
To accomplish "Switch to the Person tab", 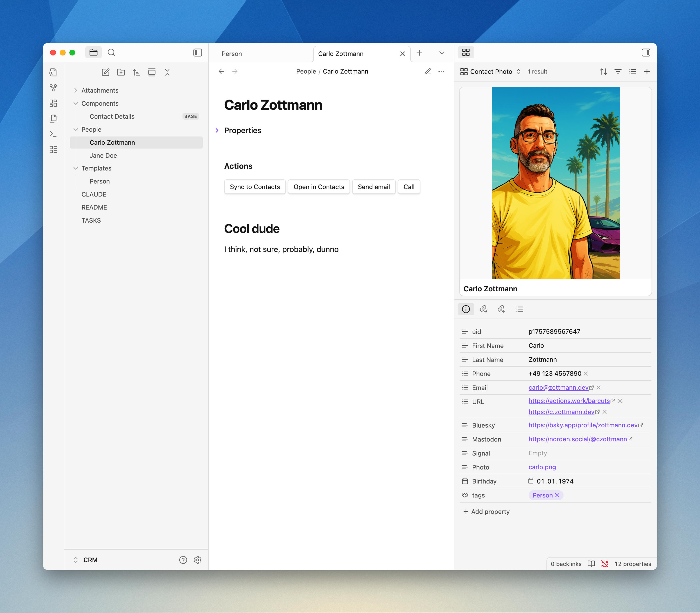I will click(232, 54).
